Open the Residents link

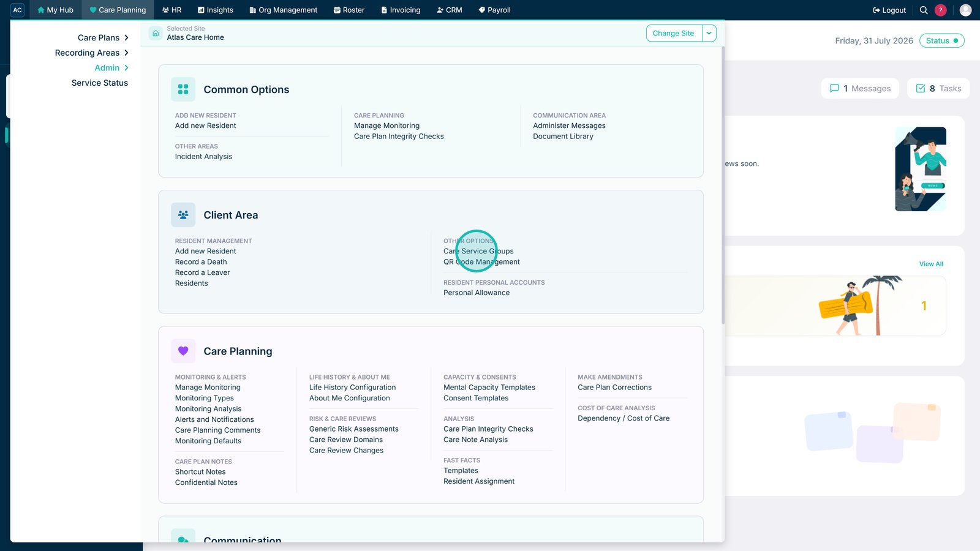pyautogui.click(x=191, y=283)
